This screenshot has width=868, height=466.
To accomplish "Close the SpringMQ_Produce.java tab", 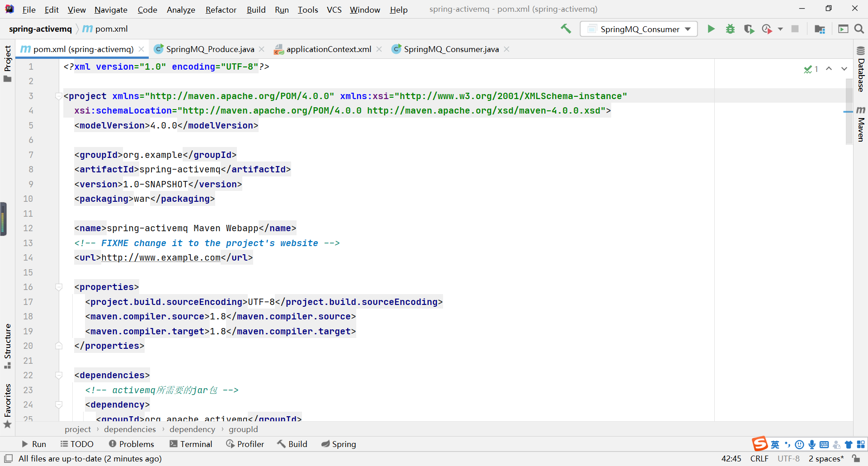I will click(261, 49).
